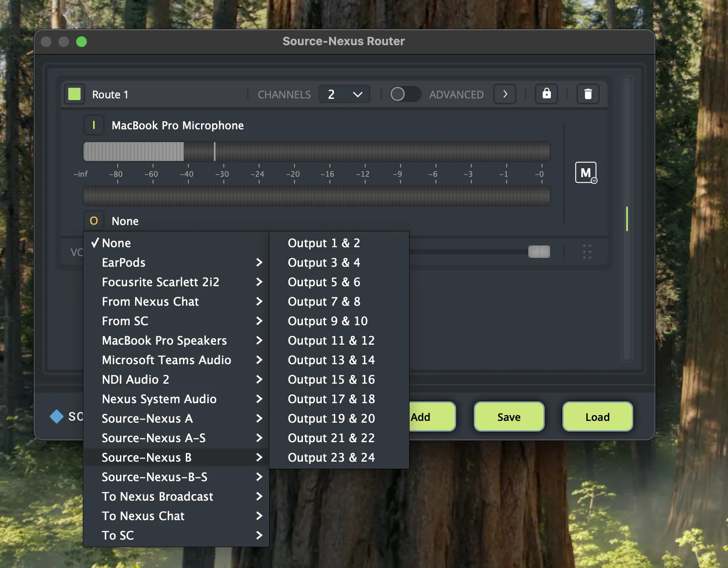Click the Load button

[597, 416]
